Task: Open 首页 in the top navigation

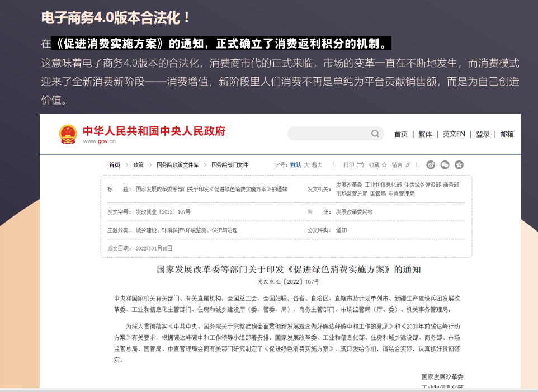Action: pos(401,134)
